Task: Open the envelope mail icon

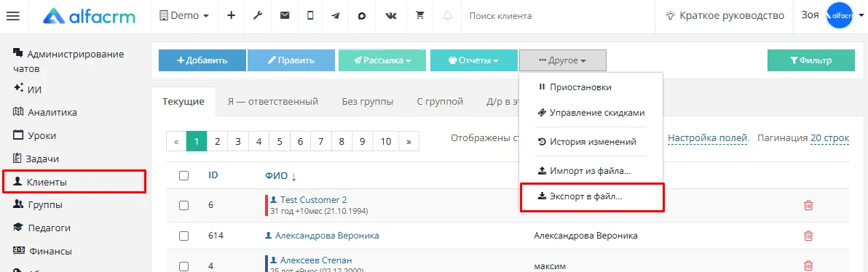Action: click(285, 15)
